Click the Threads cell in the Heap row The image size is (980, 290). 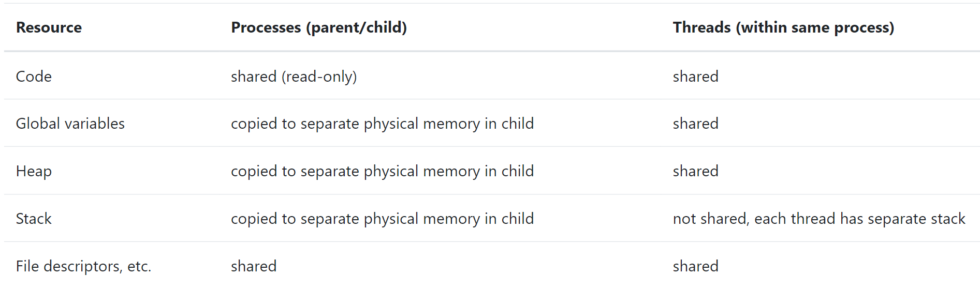[695, 171]
